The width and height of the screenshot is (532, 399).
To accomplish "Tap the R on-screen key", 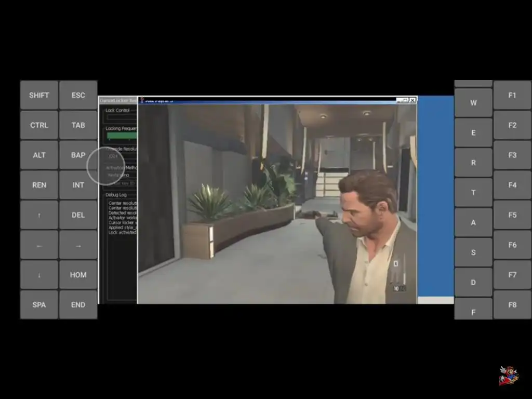I will pyautogui.click(x=473, y=163).
